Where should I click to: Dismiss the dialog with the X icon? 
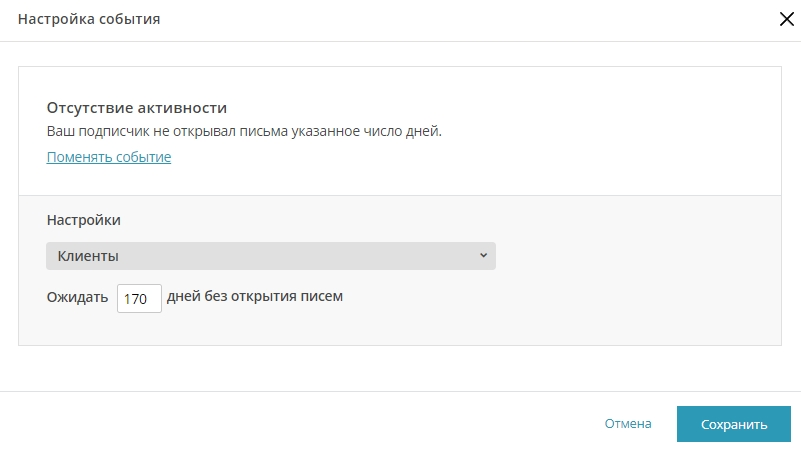coord(787,19)
